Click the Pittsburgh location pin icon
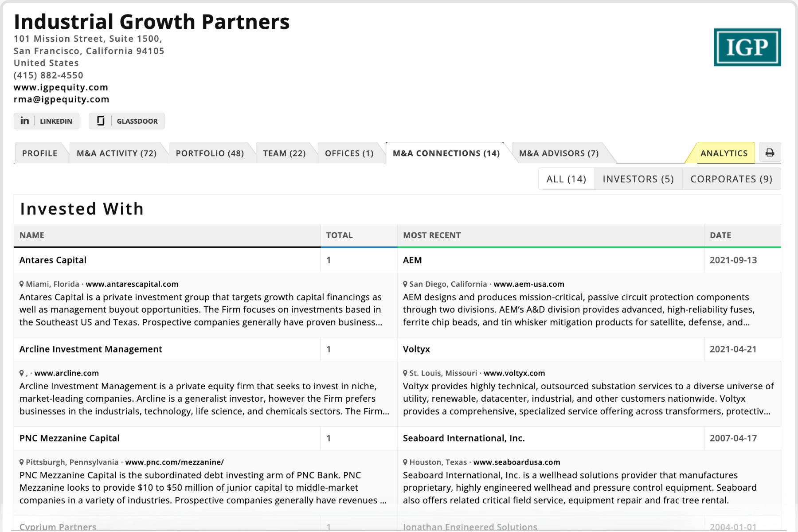This screenshot has width=798, height=532. pyautogui.click(x=22, y=462)
